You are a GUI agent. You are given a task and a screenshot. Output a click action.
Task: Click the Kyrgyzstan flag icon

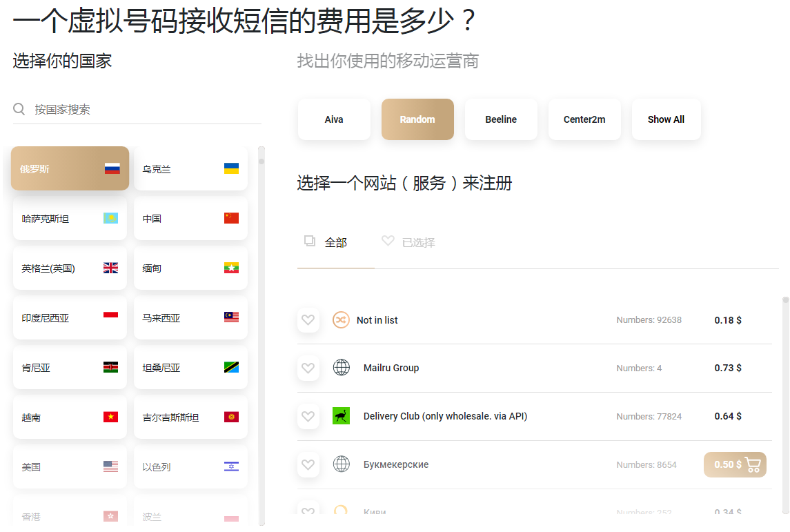coord(231,417)
